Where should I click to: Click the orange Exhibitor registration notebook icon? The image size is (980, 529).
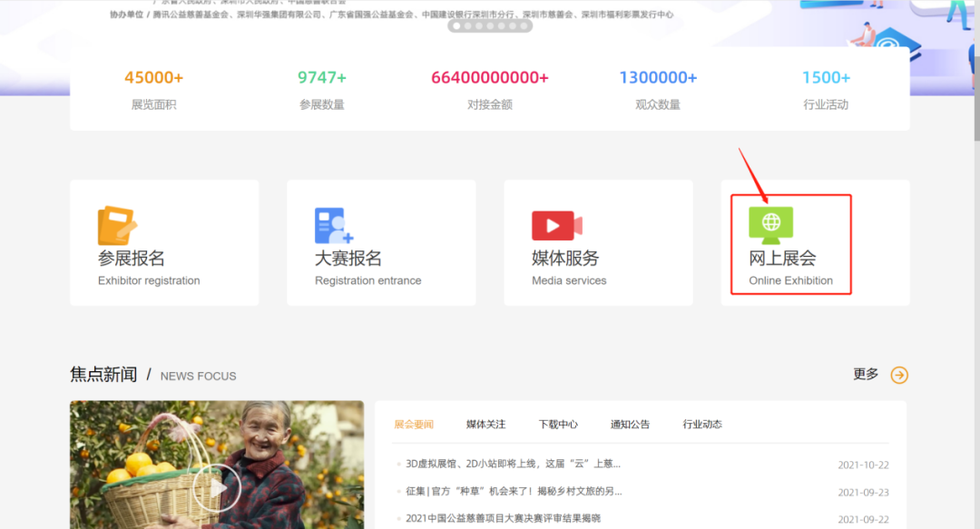tap(117, 226)
